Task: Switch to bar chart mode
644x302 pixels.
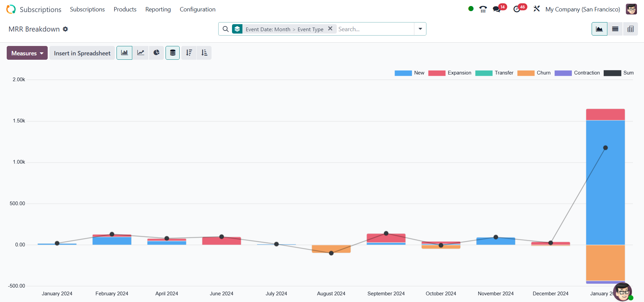Action: click(x=124, y=53)
